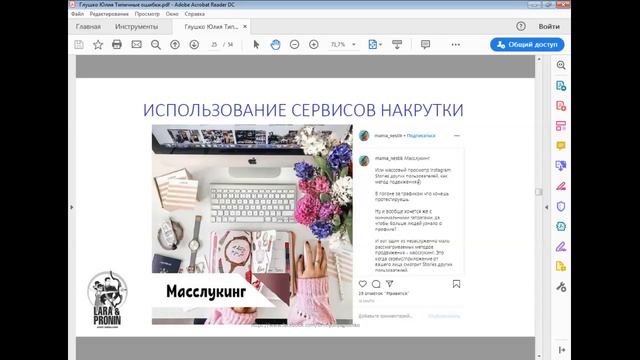Open Compress PDF tool in sidebar
The width and height of the screenshot is (640, 360).
pyautogui.click(x=561, y=226)
